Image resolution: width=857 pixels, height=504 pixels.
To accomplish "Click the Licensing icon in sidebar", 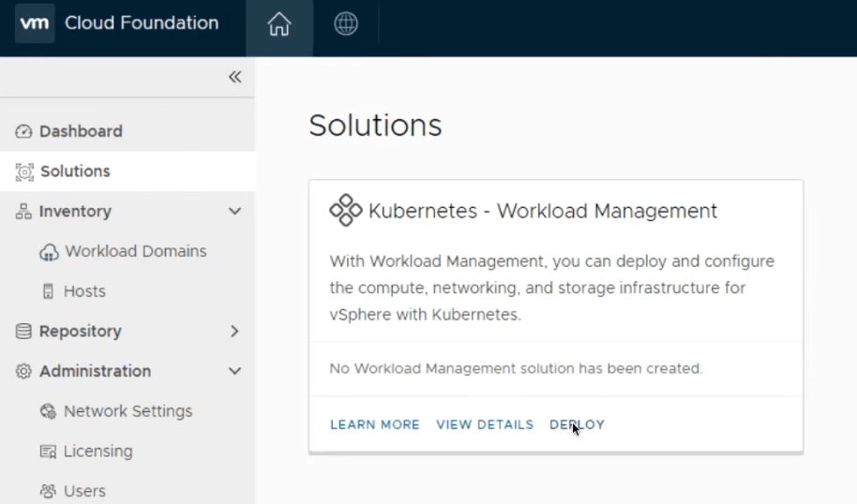I will click(x=48, y=452).
